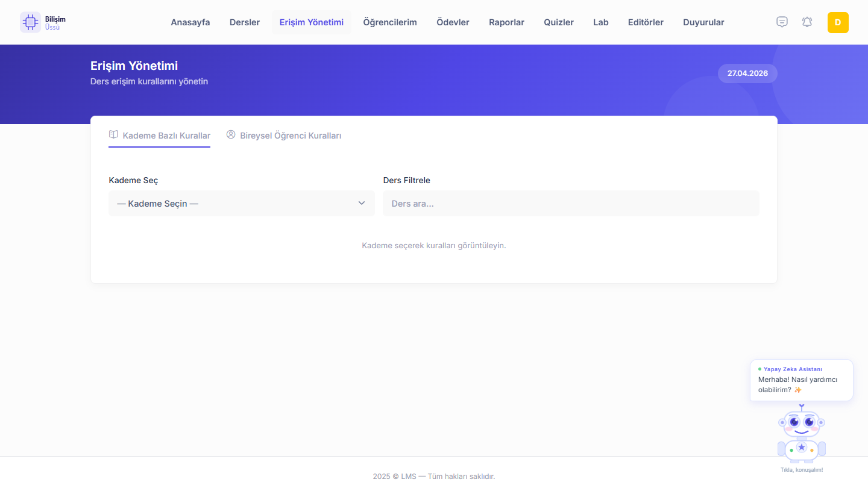868x488 pixels.
Task: Click the chevron arrow in Kademe Seç
Action: 362,203
